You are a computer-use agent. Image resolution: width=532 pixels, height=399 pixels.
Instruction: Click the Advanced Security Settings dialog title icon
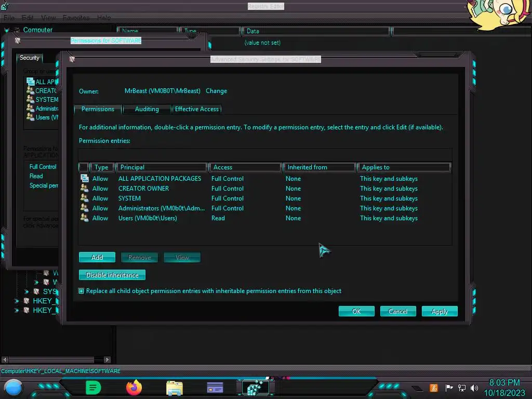(72, 59)
